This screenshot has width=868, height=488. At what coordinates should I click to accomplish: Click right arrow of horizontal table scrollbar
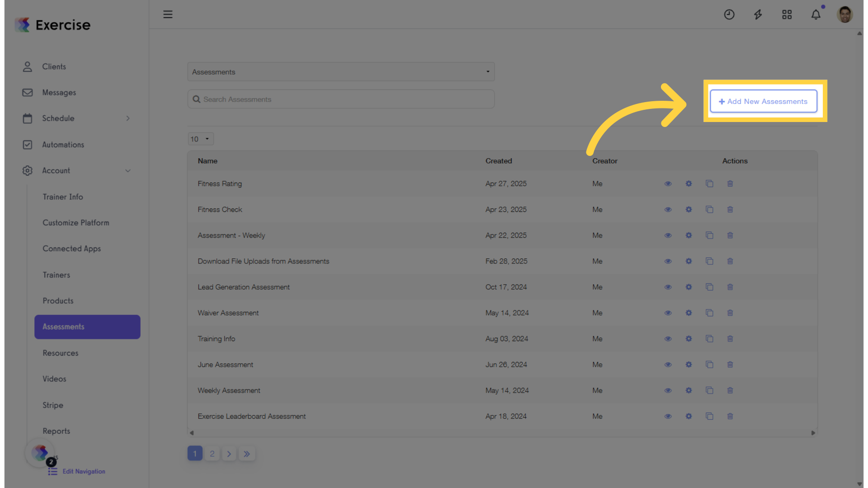click(813, 433)
